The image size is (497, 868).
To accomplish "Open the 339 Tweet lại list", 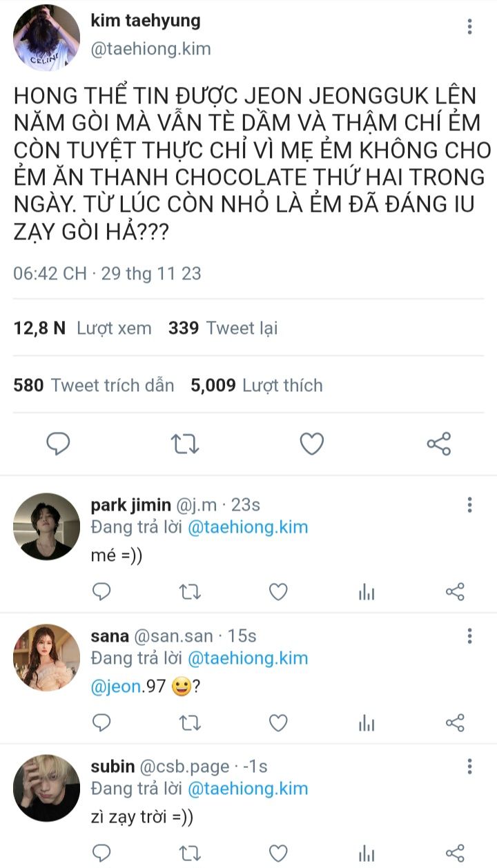I will (x=222, y=328).
